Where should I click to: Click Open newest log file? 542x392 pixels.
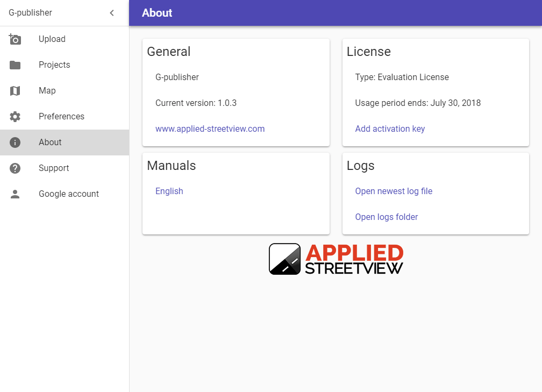tap(394, 191)
